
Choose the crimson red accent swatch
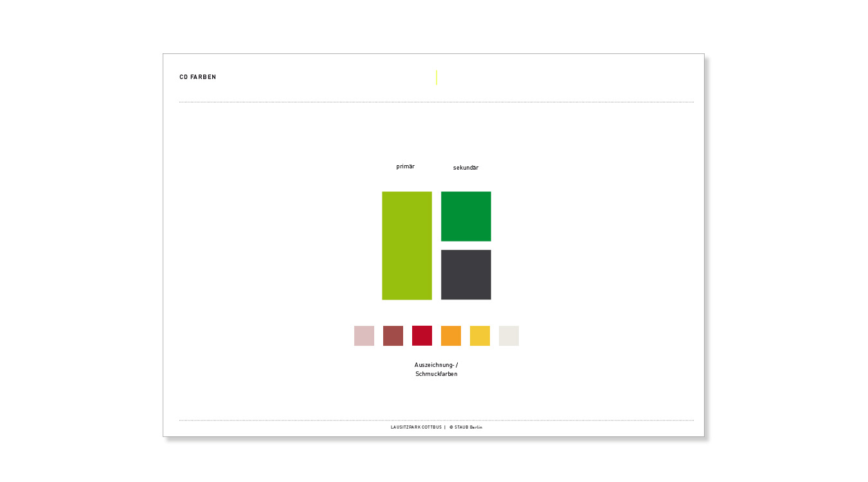tap(422, 335)
